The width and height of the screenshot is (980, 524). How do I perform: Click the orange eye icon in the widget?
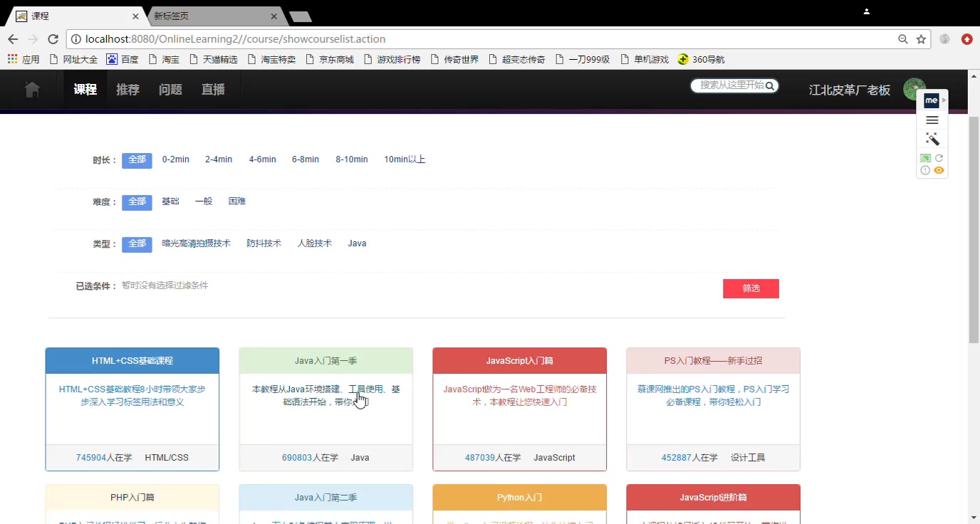[939, 170]
